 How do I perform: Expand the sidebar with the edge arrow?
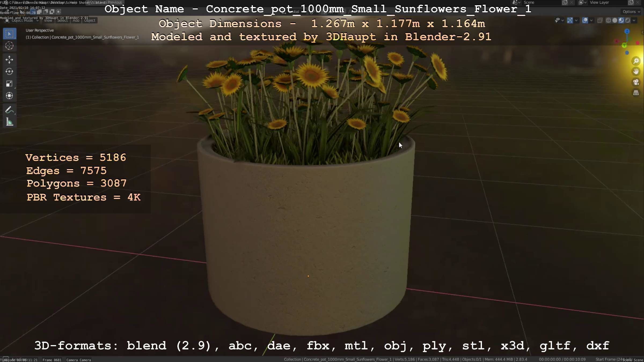(642, 32)
